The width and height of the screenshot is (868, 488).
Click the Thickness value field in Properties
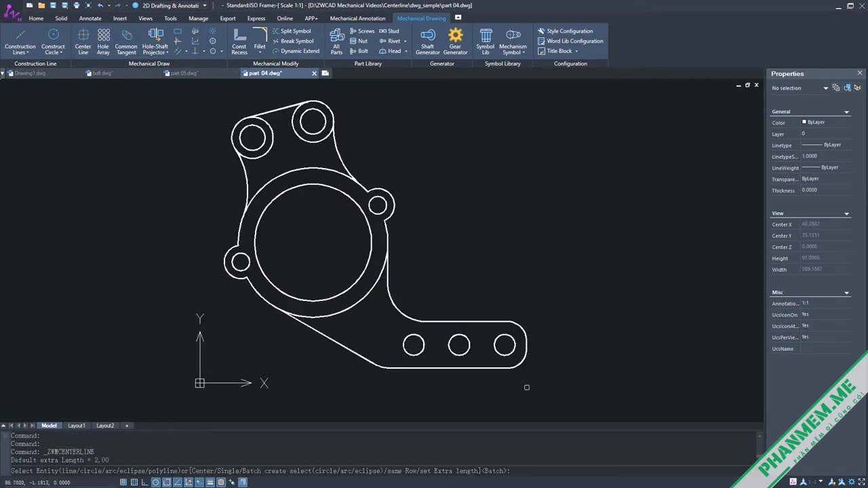pos(825,190)
